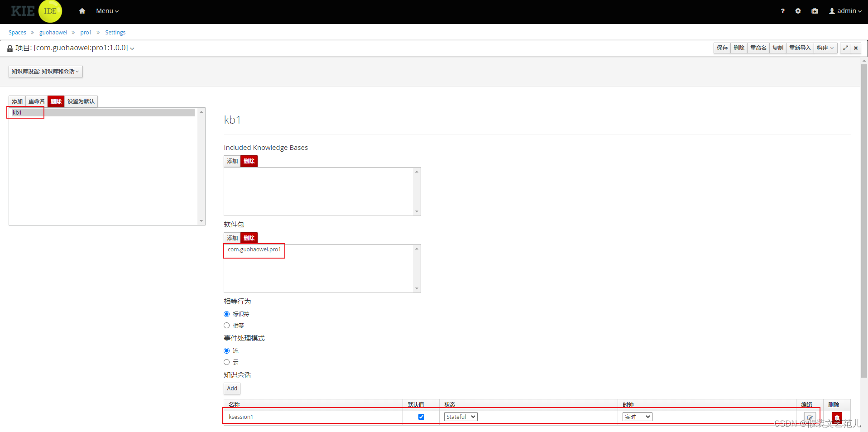Select 相等 equality behavior radio
This screenshot has width=868, height=432.
[x=226, y=326]
